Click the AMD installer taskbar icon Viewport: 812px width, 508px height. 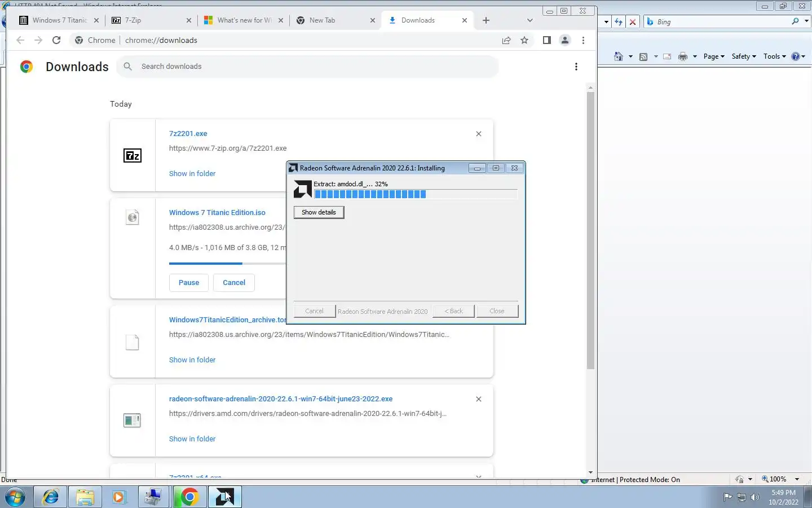tap(224, 497)
